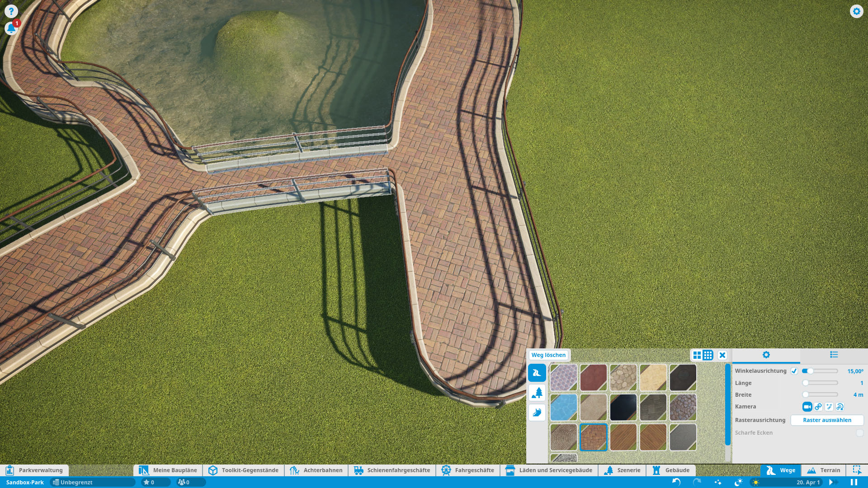Pause the game simulation

(x=854, y=482)
